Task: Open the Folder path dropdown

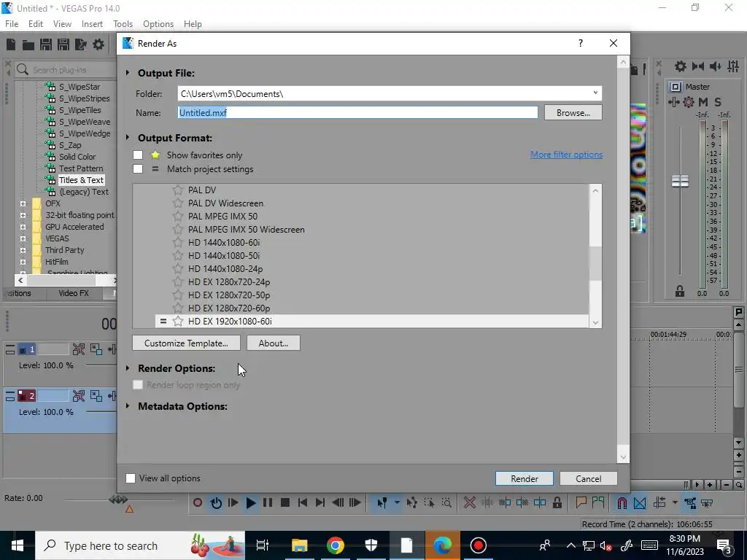Action: pos(595,93)
